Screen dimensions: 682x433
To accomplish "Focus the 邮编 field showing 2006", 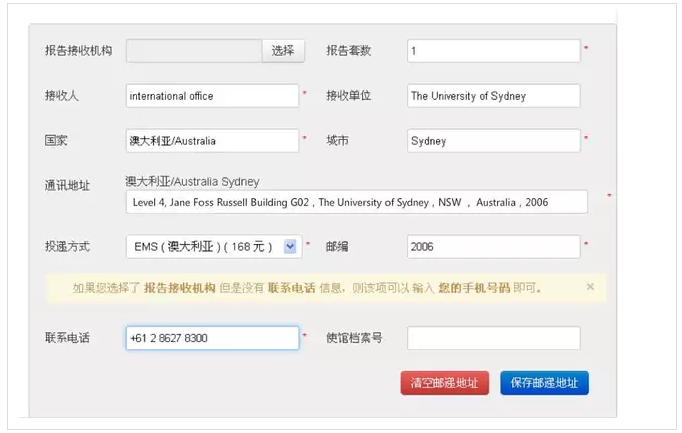I will pos(493,246).
